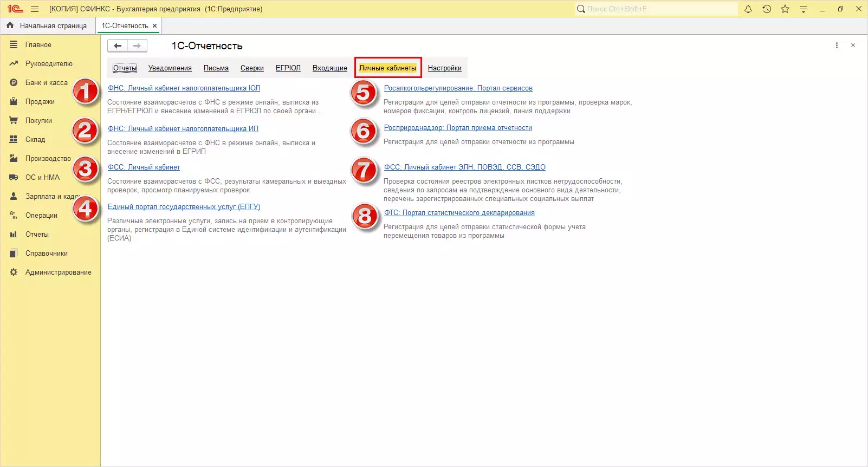Switch to the Сверки tab
This screenshot has width=868, height=467.
coord(252,68)
